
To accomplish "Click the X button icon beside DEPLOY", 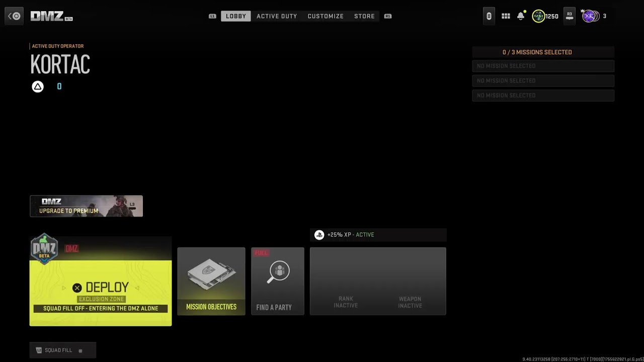I will pyautogui.click(x=77, y=288).
